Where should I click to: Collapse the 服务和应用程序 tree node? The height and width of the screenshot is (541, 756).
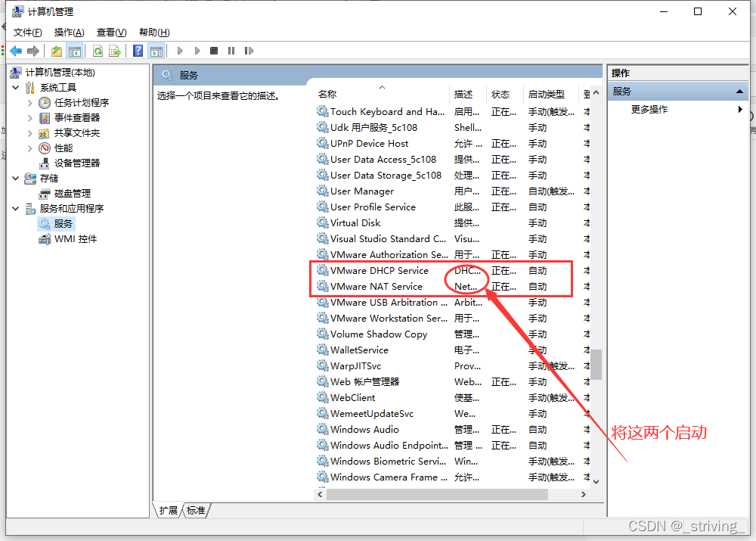coord(15,209)
